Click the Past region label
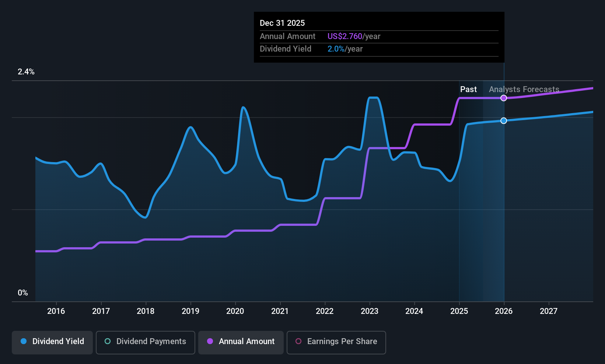 (x=468, y=90)
